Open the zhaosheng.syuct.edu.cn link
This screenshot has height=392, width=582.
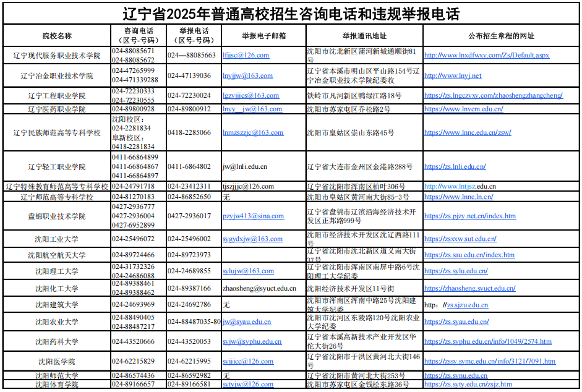pyautogui.click(x=470, y=288)
